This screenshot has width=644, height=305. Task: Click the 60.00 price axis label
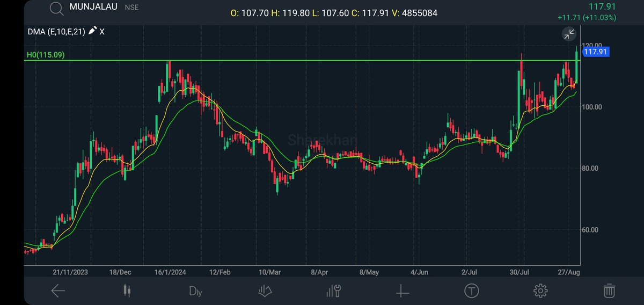(591, 230)
